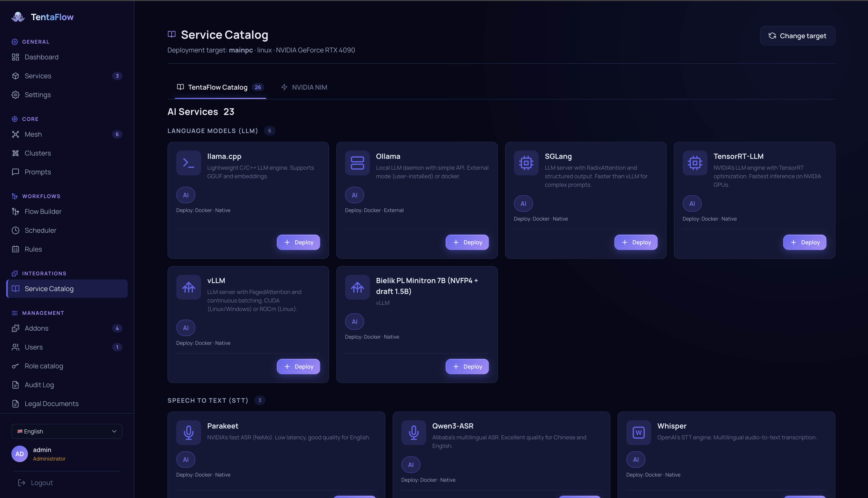Click the Logout button
Image resolution: width=868 pixels, height=498 pixels.
pos(36,483)
